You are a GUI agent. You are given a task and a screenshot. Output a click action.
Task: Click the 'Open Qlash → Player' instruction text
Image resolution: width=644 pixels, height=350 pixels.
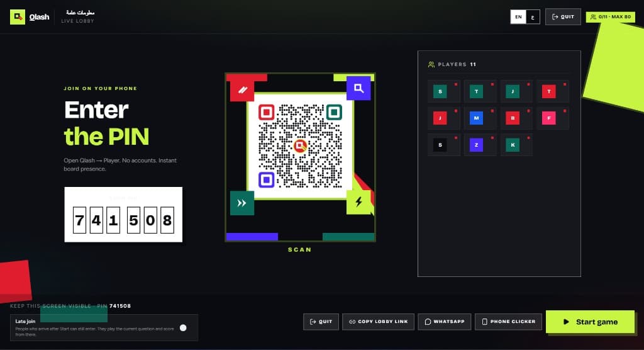120,164
